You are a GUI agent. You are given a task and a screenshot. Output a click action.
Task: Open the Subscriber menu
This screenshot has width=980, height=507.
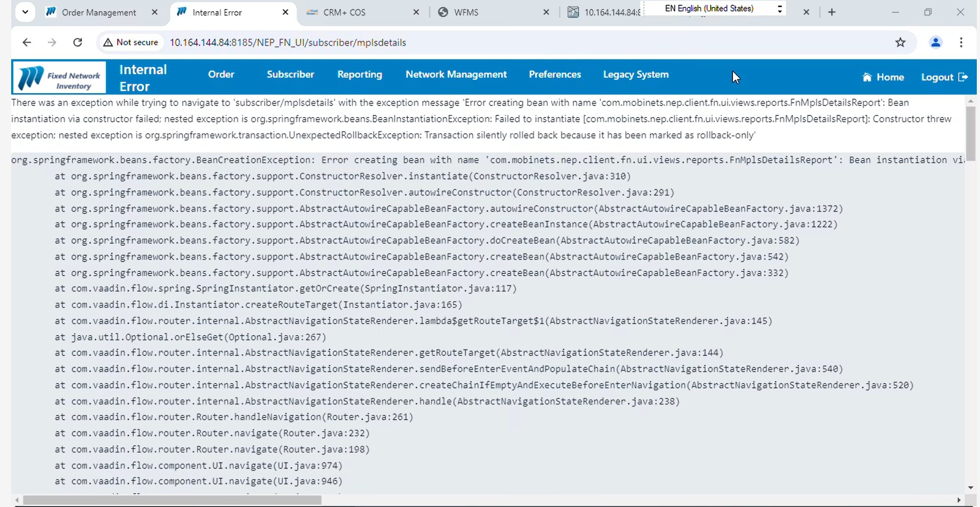pyautogui.click(x=290, y=74)
